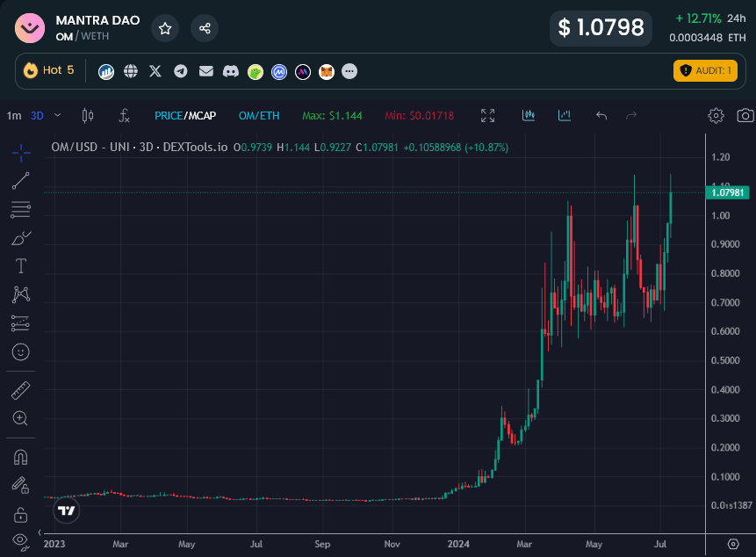Open the emoji icons tool
This screenshot has height=557, width=756.
click(x=21, y=352)
